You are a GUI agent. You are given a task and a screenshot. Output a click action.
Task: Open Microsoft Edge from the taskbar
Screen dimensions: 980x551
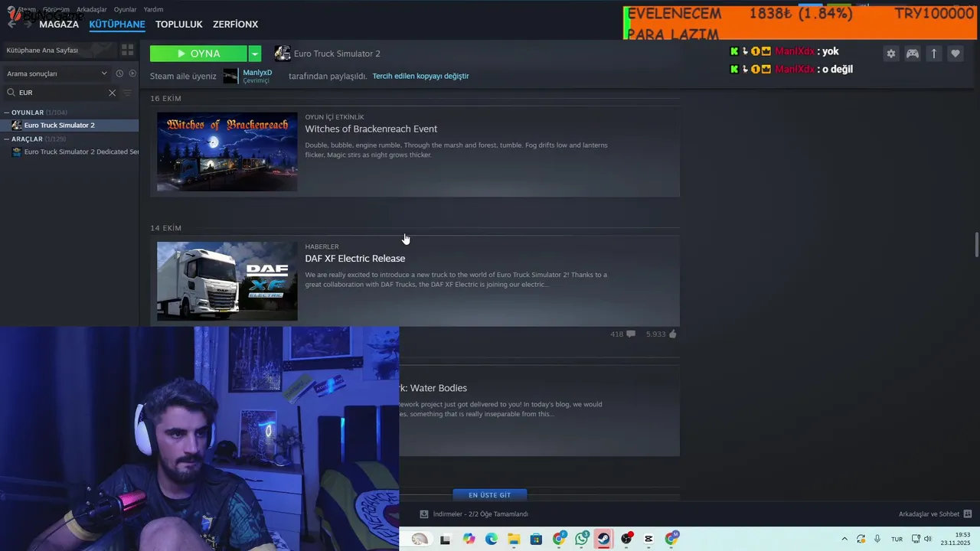click(x=492, y=539)
